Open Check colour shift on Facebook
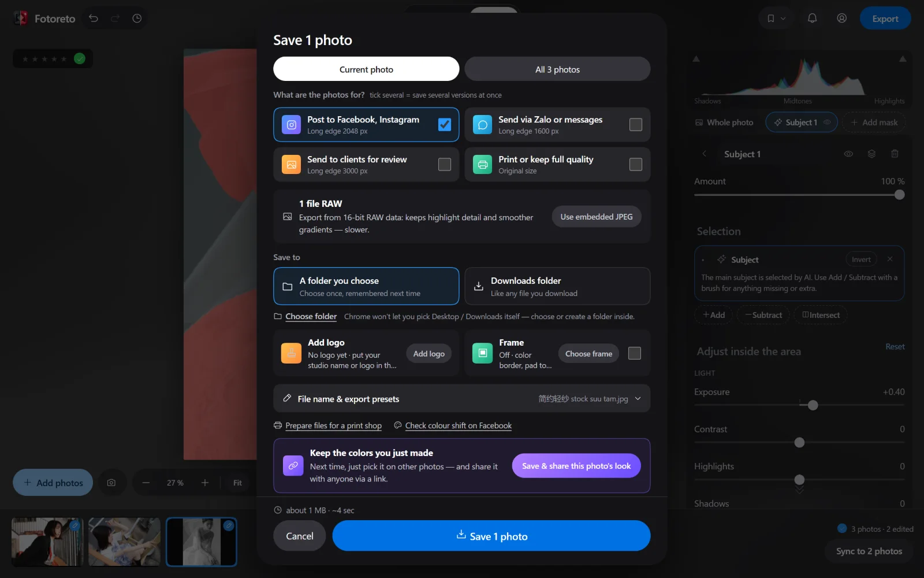 459,425
